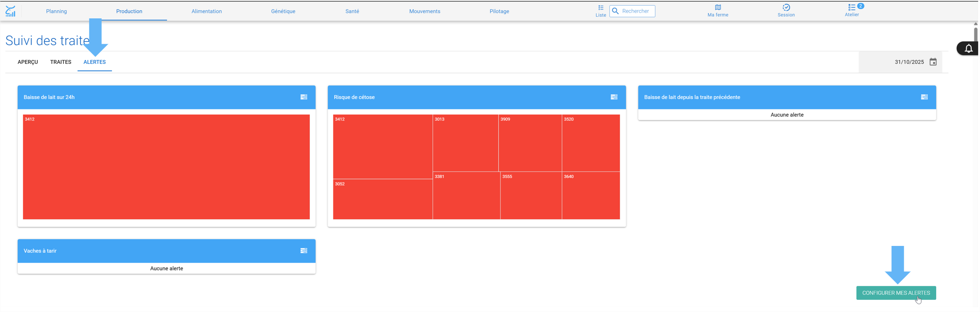Screen dimensions: 980x312
Task: Select cow 3412 in Baisse de lait sur 24h
Action: click(166, 167)
